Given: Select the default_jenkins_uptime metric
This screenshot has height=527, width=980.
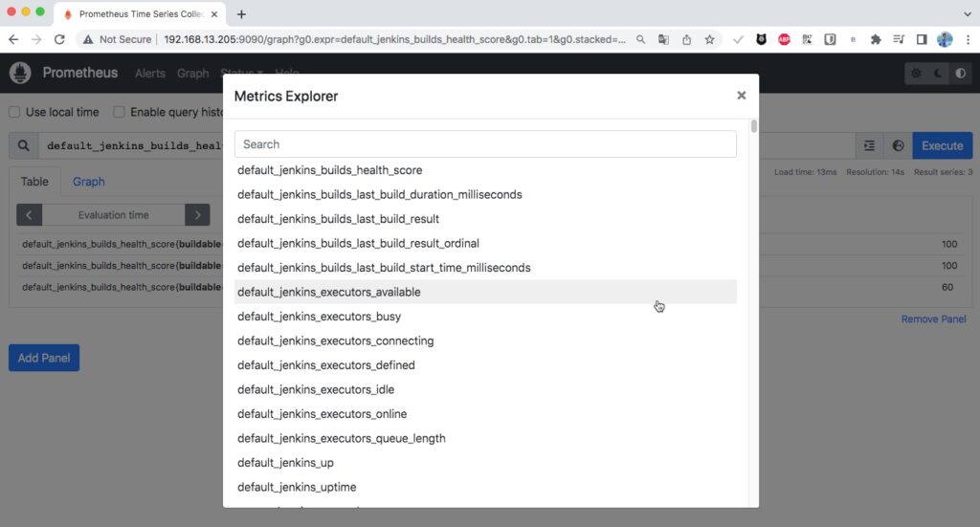Looking at the screenshot, I should click(x=485, y=487).
